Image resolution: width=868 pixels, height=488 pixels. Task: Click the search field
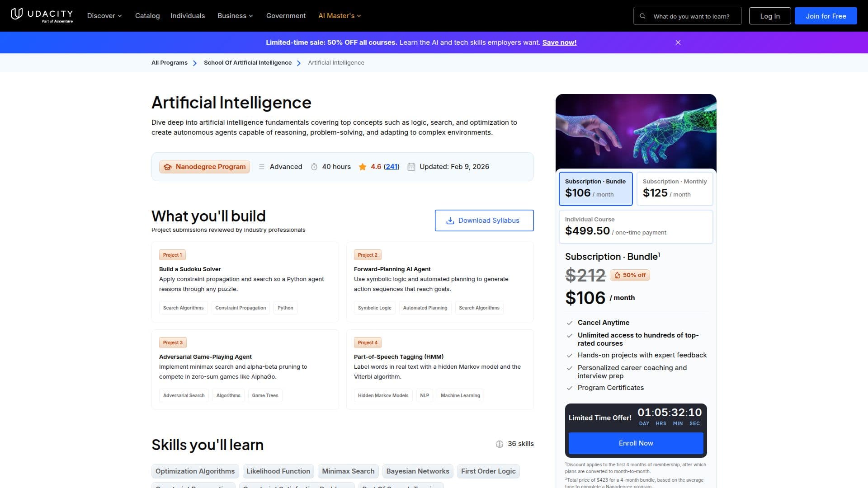point(687,16)
